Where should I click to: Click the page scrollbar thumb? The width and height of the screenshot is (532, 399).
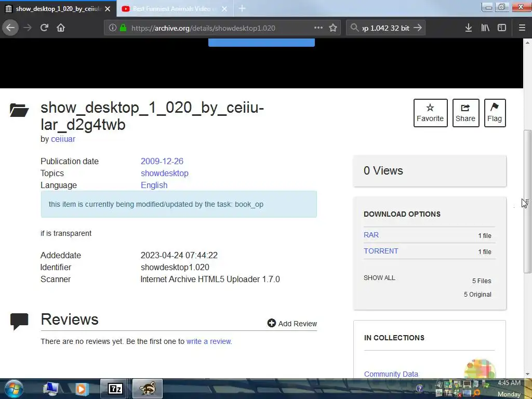(x=527, y=201)
